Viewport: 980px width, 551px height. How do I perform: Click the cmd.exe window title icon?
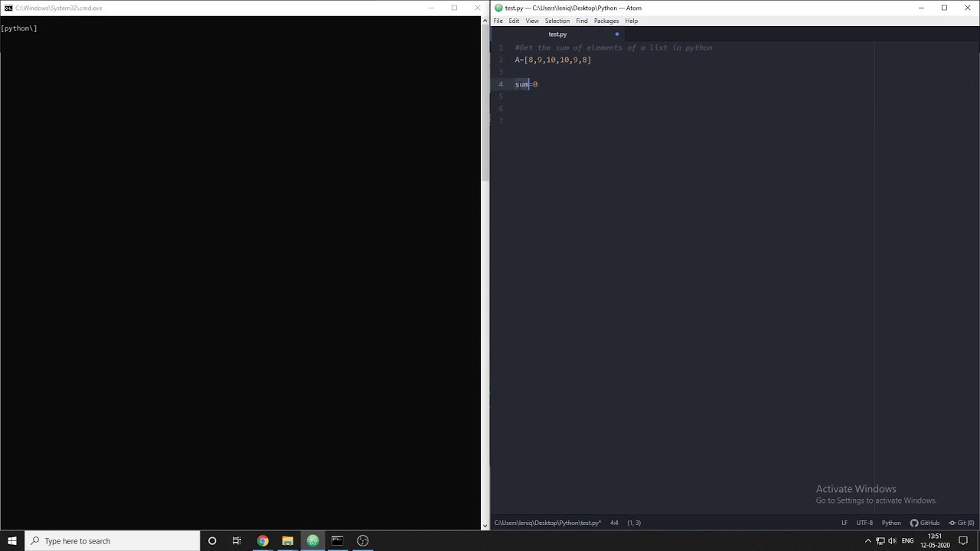8,8
